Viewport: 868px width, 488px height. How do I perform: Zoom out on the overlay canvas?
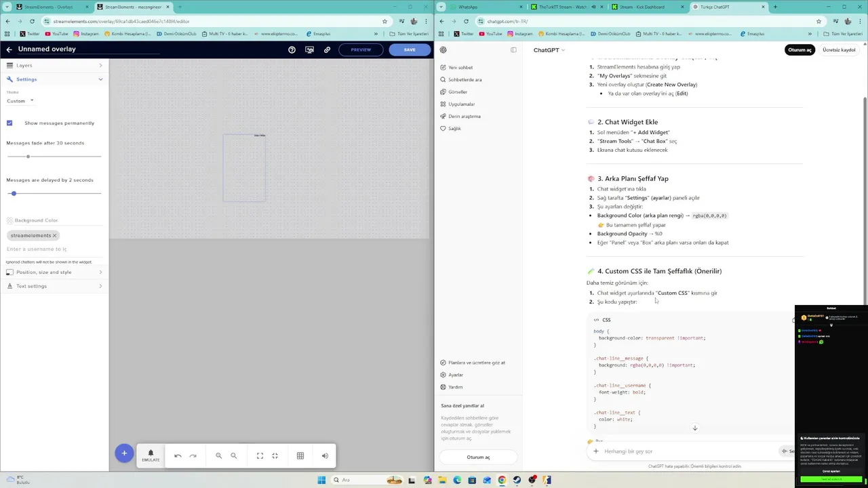point(234,456)
